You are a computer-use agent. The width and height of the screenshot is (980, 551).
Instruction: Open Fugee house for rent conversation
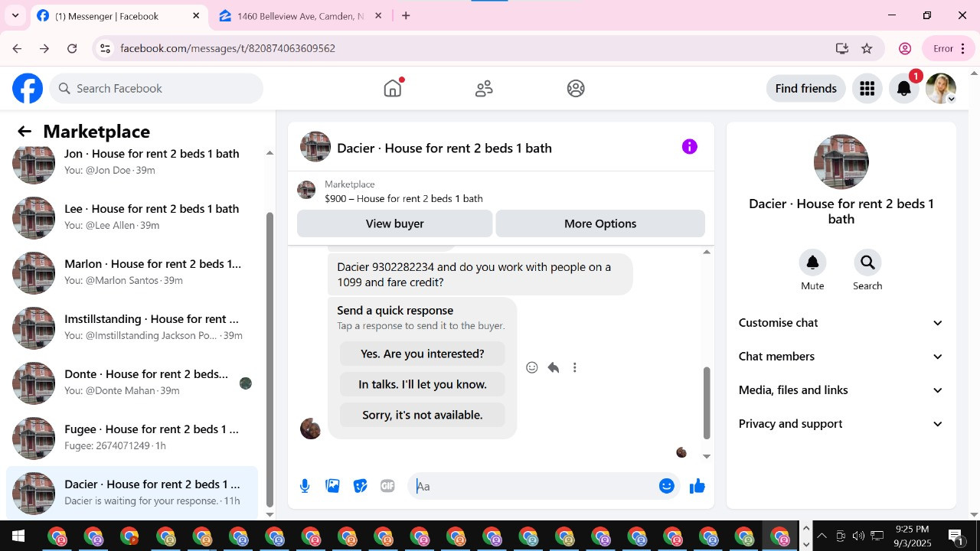pos(133,438)
